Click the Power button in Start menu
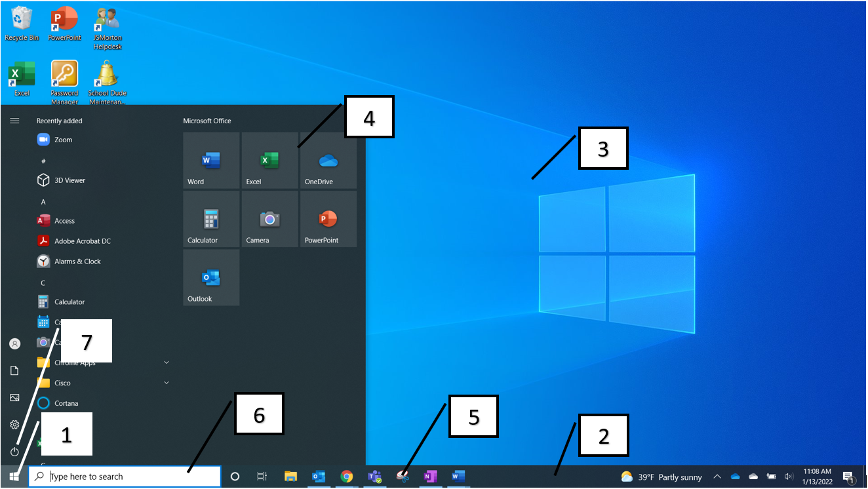The width and height of the screenshot is (868, 489). pos(14,452)
